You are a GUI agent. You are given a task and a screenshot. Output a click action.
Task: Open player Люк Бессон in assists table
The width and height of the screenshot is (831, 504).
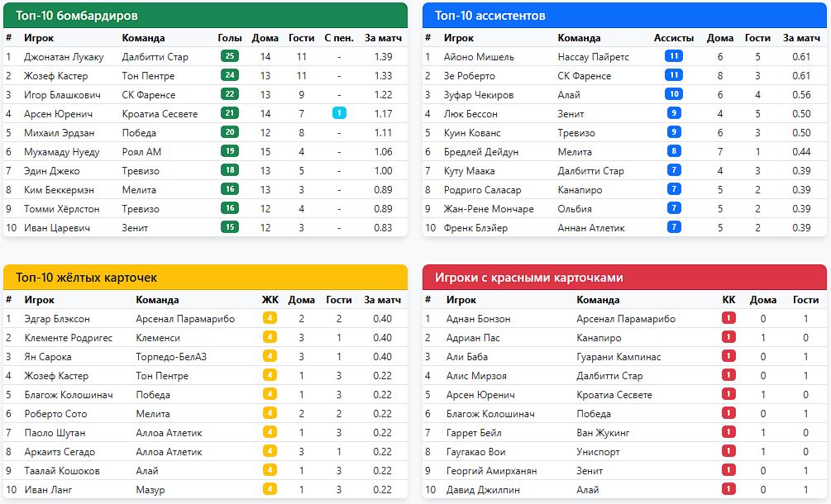[470, 114]
